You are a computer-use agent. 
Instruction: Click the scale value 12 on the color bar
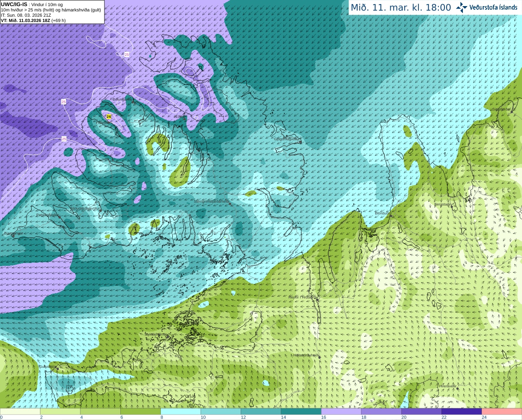coord(243,417)
